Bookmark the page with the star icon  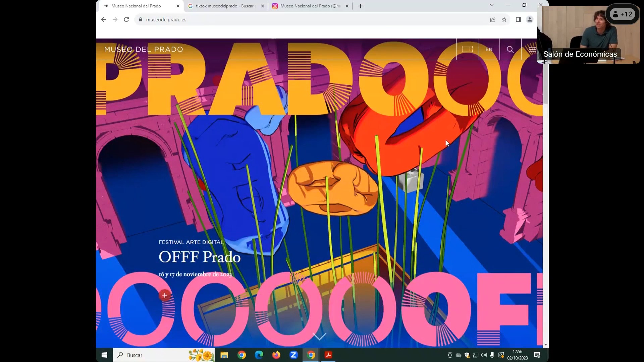(x=504, y=19)
